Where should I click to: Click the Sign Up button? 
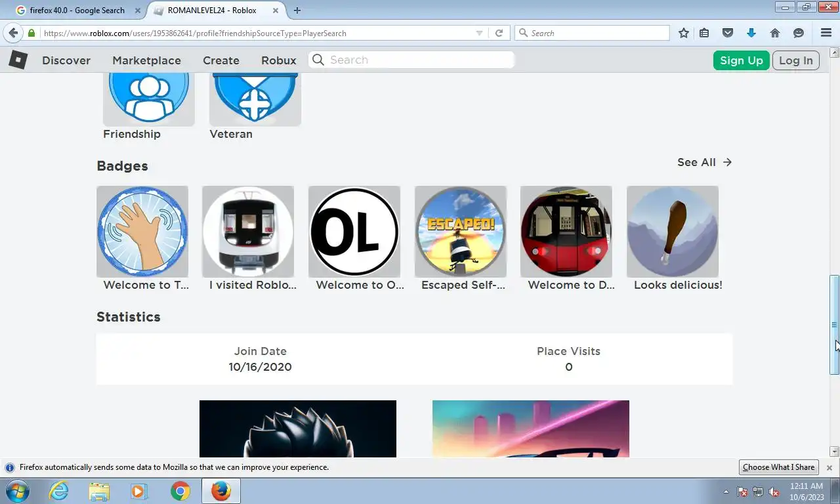point(742,60)
